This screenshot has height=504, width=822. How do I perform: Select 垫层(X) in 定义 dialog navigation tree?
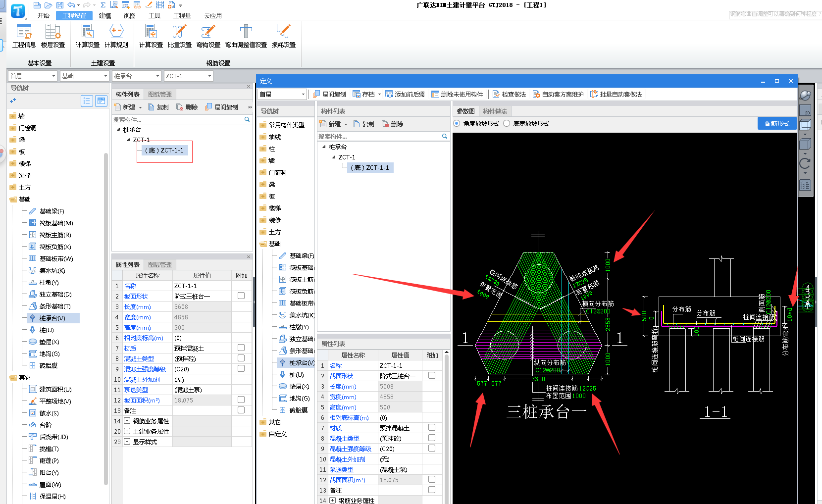point(294,386)
